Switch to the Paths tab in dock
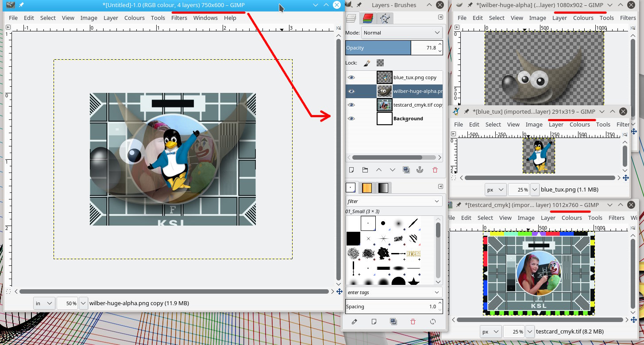Viewport: 644px width, 345px height. coord(386,18)
